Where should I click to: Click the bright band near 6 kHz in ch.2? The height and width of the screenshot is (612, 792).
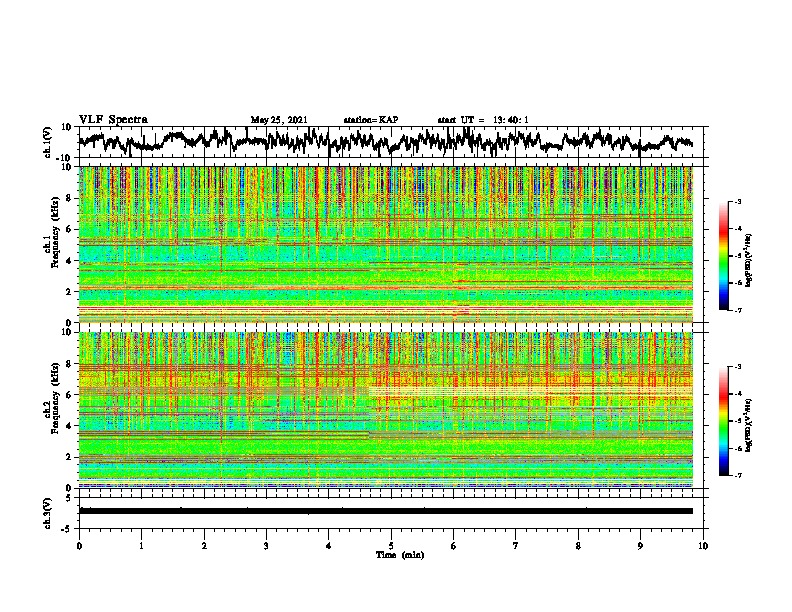[530, 391]
